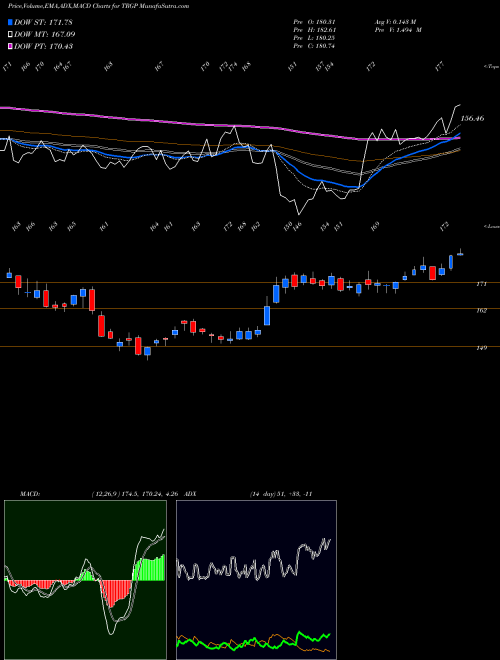Image resolution: width=500 pixels, height=660 pixels.
Task: Click the Pre V previous volume value
Action: 397,30
